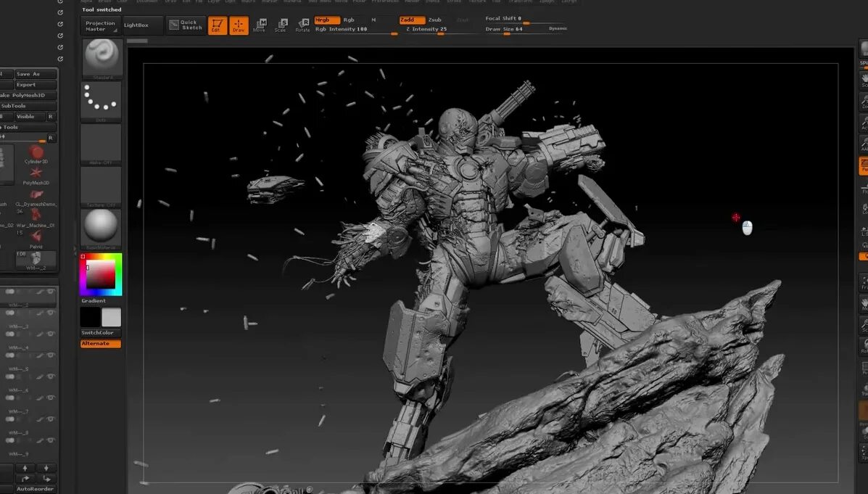Click the WM--_2 tool thumbnail

click(x=36, y=260)
